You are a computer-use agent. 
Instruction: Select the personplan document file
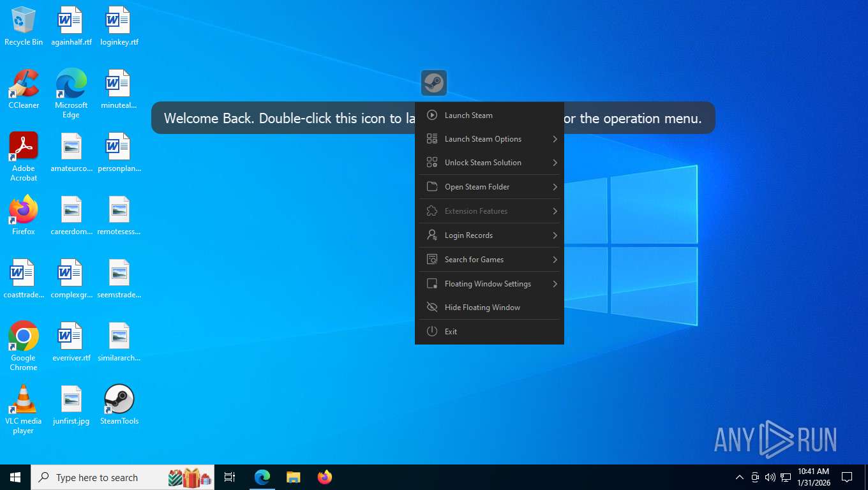(x=119, y=152)
